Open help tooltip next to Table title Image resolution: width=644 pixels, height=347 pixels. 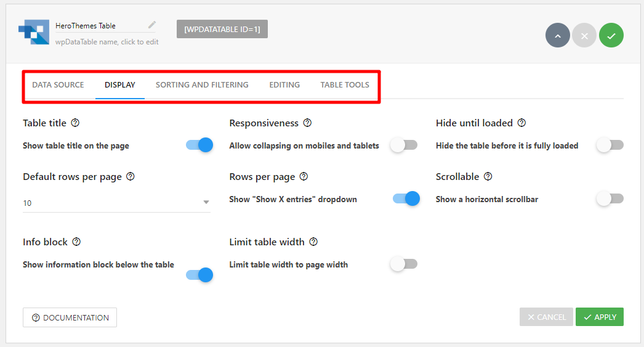(75, 123)
